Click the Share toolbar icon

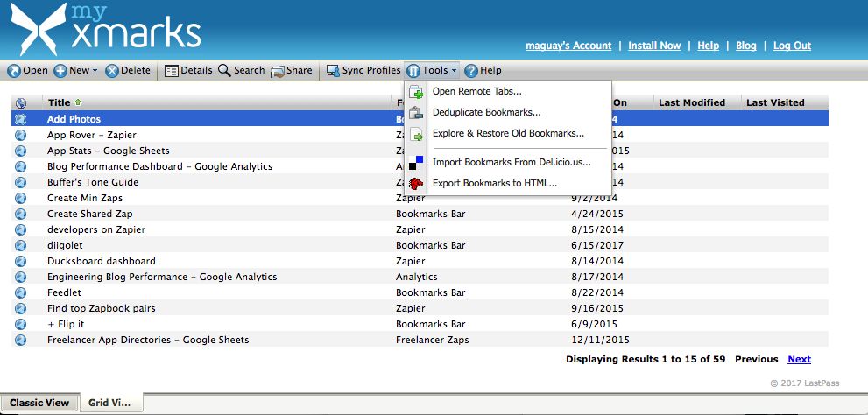point(278,72)
